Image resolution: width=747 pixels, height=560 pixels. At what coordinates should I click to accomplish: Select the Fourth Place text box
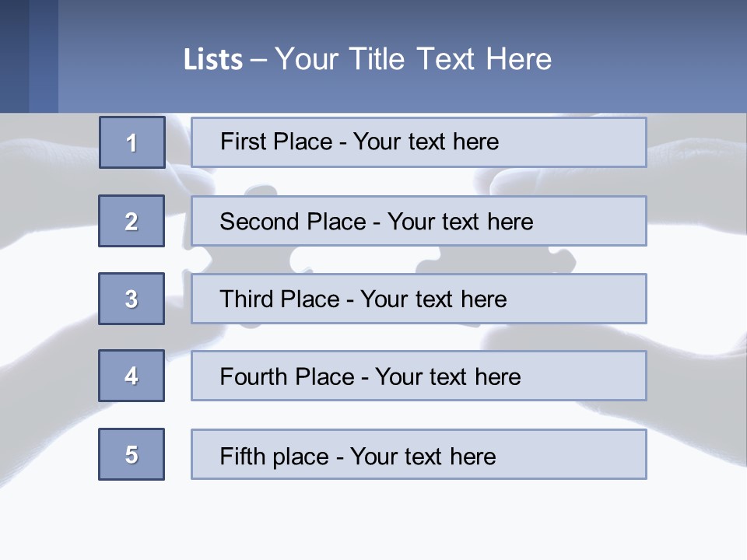point(419,376)
